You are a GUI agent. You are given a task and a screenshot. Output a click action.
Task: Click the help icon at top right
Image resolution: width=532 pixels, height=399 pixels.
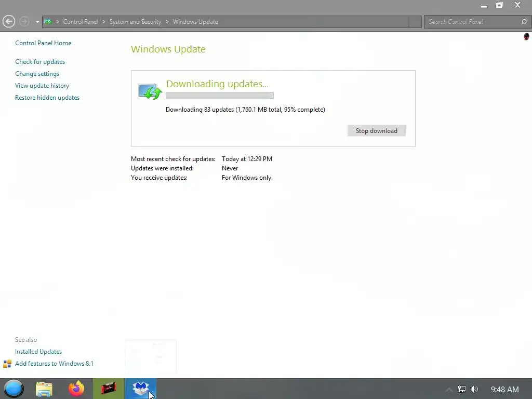coord(526,36)
